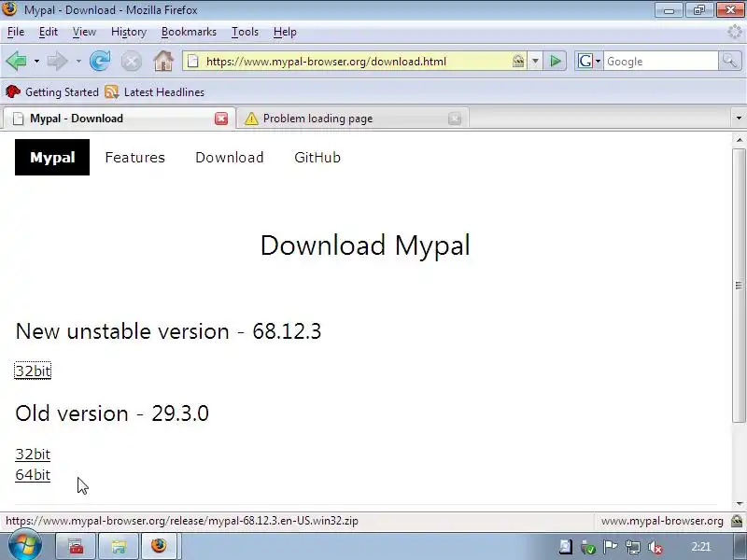Click the status bar security padlock icon
The height and width of the screenshot is (560, 747).
pos(737,521)
